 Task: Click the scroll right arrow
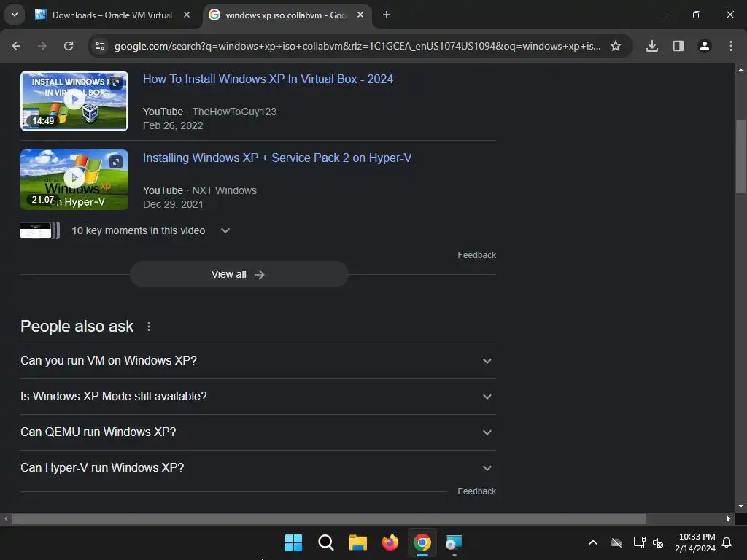[729, 518]
